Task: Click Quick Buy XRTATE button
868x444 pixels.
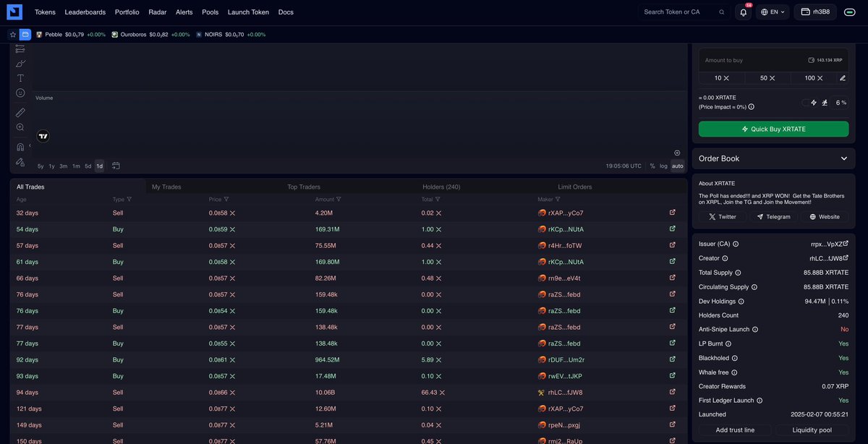Action: [x=773, y=129]
